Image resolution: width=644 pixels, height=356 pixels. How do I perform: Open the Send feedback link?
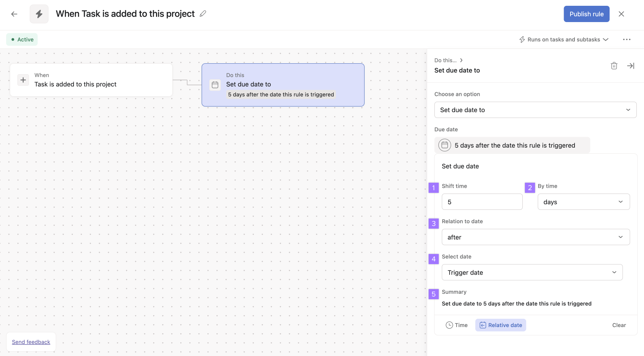click(31, 342)
